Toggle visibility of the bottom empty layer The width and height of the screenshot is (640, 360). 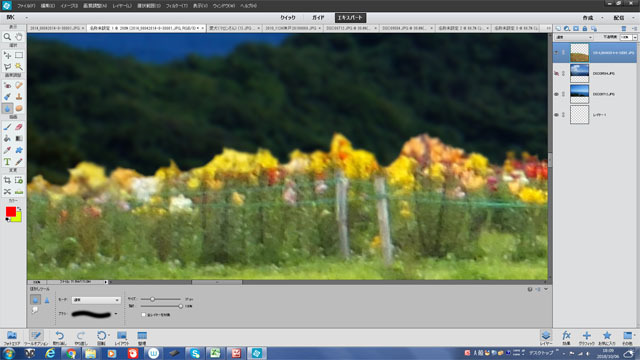tap(556, 115)
